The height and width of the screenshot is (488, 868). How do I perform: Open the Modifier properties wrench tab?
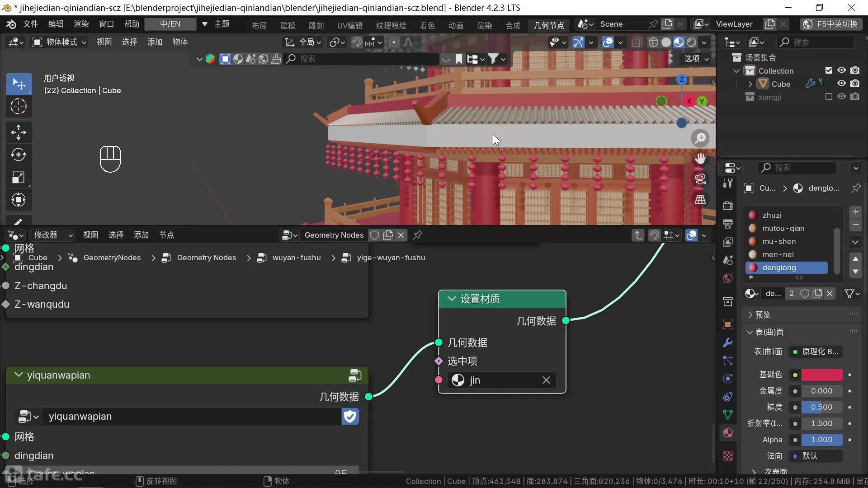click(x=728, y=343)
